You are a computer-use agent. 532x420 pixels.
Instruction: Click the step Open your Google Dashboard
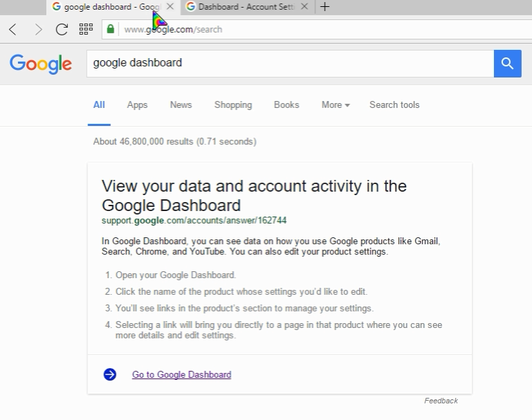(x=176, y=275)
